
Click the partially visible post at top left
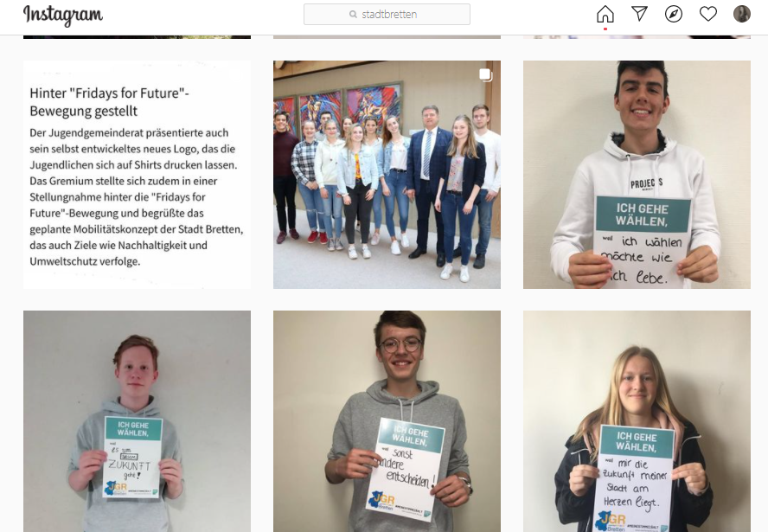coord(138,36)
